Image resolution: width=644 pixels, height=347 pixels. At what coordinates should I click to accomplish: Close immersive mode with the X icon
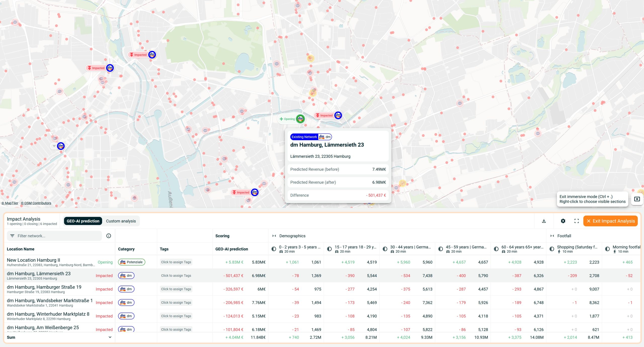637,199
